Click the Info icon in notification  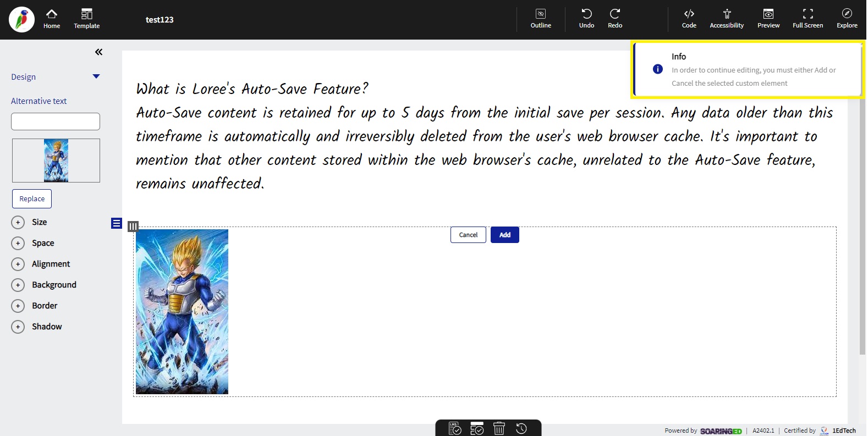coord(658,69)
